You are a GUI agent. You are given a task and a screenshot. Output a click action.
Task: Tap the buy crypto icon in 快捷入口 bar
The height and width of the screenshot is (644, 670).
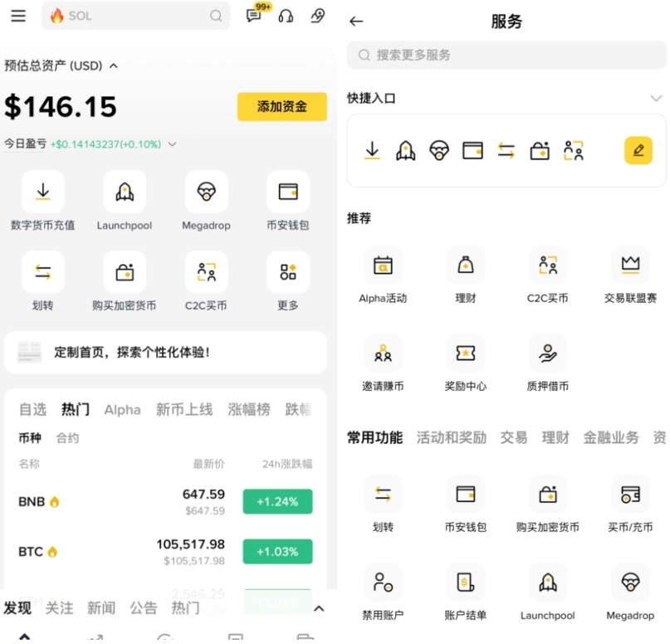pyautogui.click(x=540, y=150)
